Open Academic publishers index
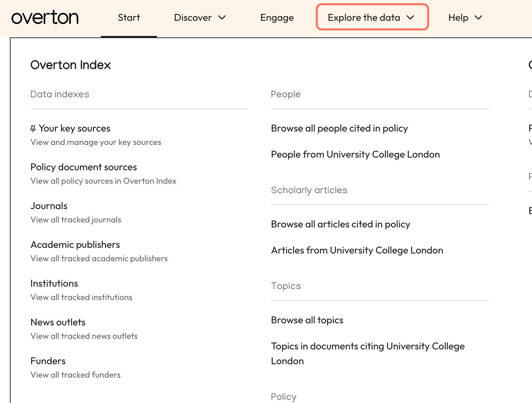The height and width of the screenshot is (403, 532). coord(75,245)
